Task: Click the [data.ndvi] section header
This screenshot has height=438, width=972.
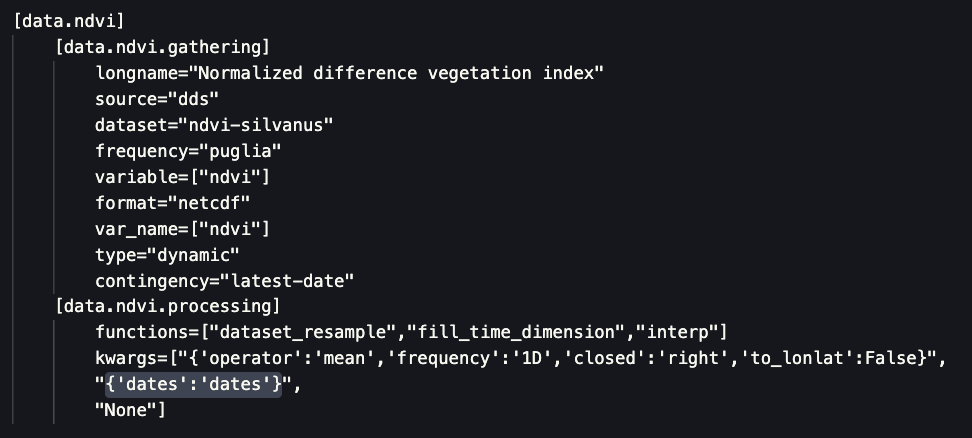Action: click(69, 20)
